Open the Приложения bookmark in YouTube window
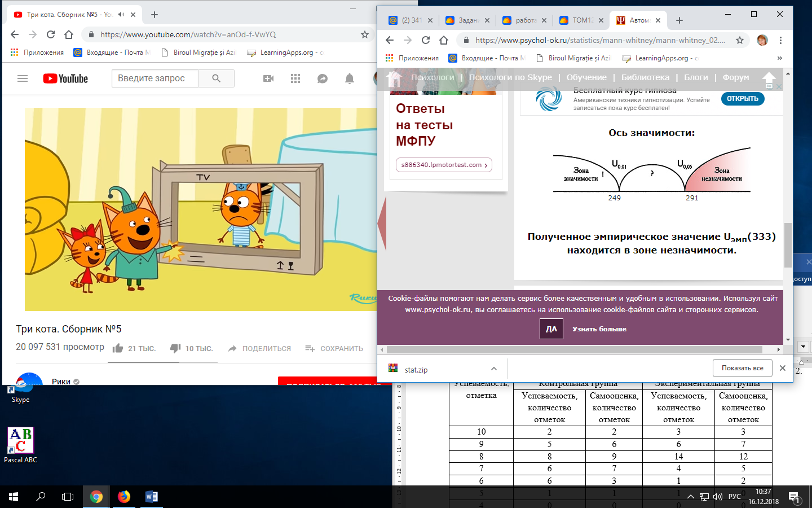The width and height of the screenshot is (812, 508). tap(37, 52)
